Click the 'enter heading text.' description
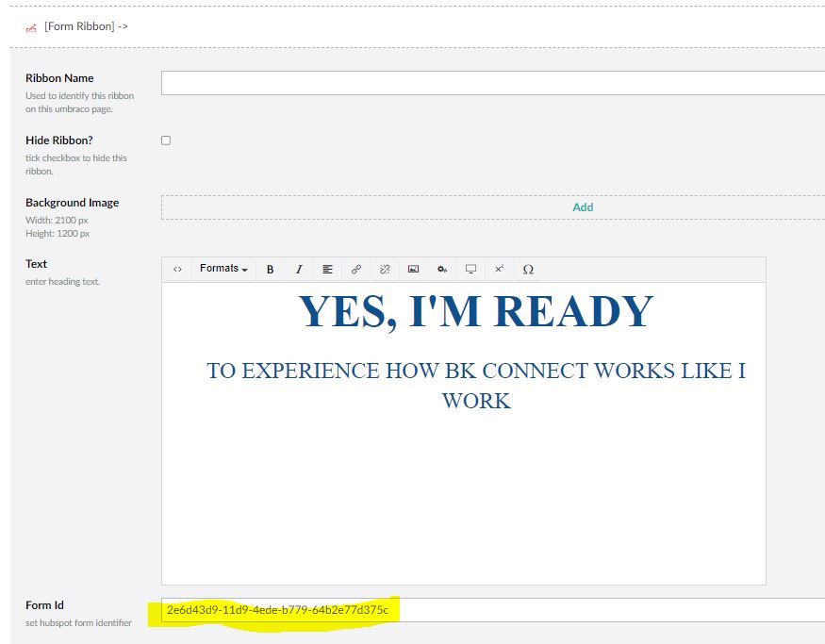 pyautogui.click(x=62, y=282)
